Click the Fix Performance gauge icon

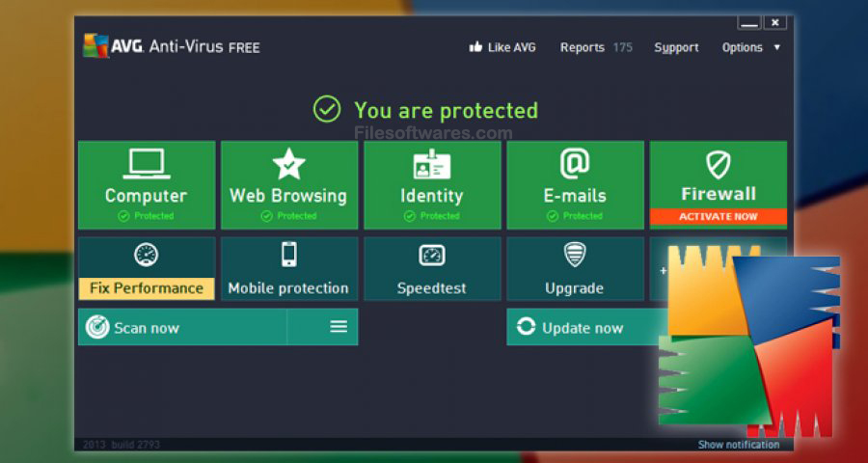(147, 255)
